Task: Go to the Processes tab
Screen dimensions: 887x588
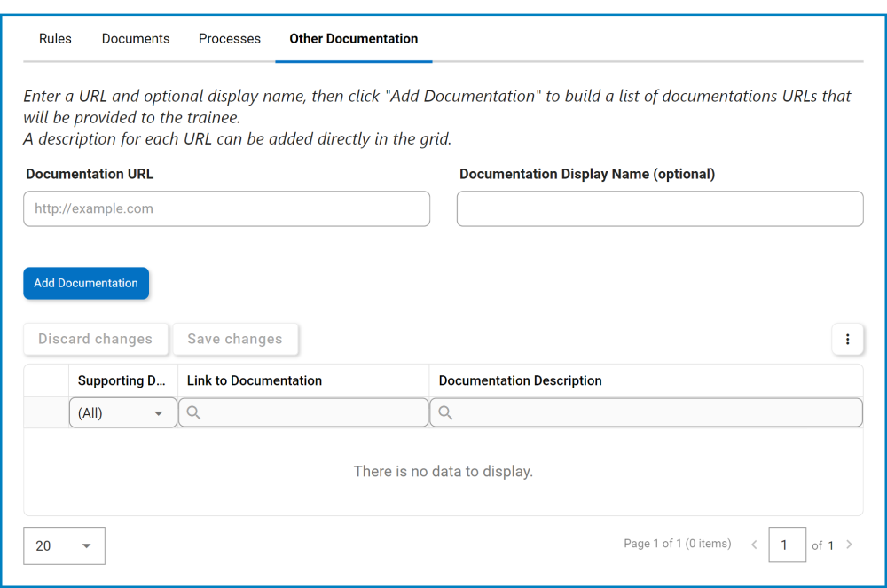Action: pyautogui.click(x=230, y=39)
